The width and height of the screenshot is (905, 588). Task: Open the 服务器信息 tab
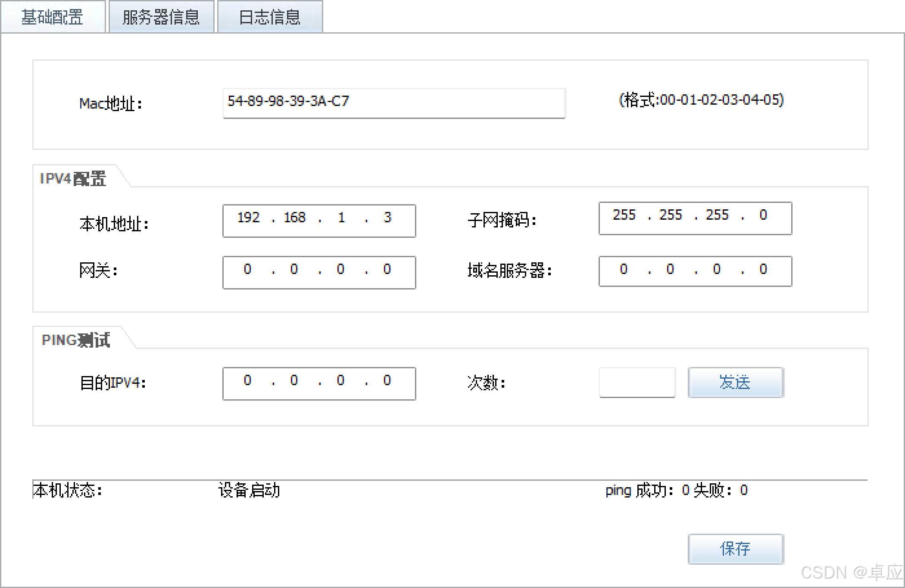click(x=161, y=17)
